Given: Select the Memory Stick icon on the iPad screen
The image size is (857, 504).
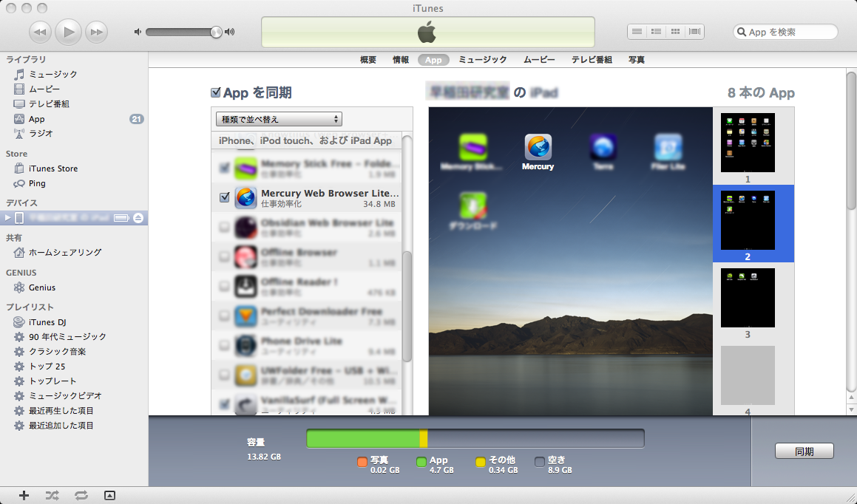Looking at the screenshot, I should 472,147.
